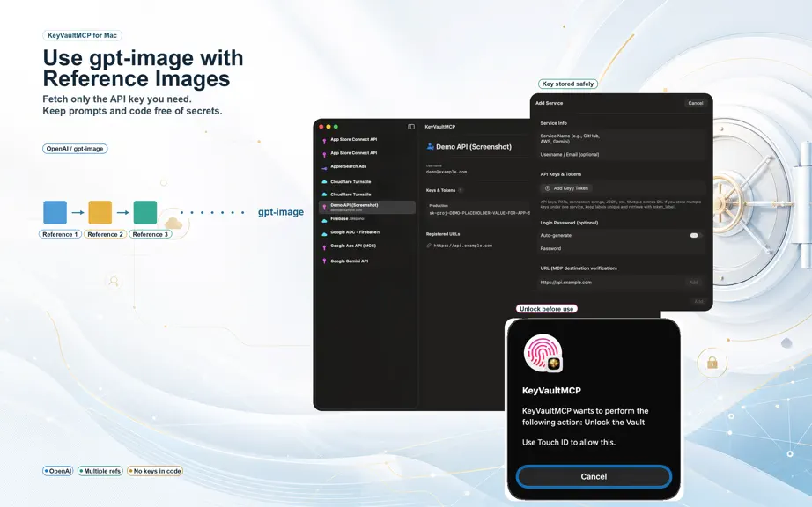Click the key-arrow icon next to Apple Search Ads
This screenshot has width=812, height=507.
coord(324,168)
